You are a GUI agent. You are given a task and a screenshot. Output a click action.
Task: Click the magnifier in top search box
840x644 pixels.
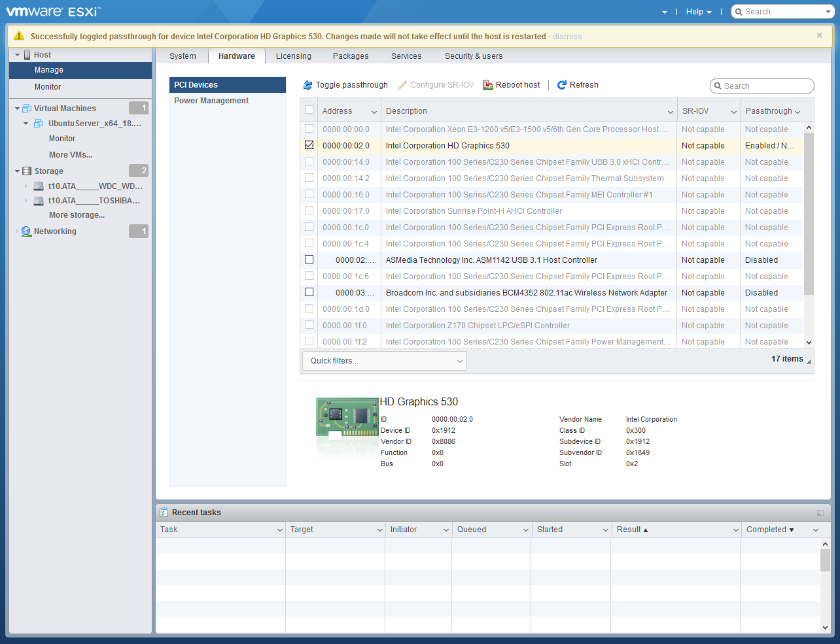(x=739, y=12)
